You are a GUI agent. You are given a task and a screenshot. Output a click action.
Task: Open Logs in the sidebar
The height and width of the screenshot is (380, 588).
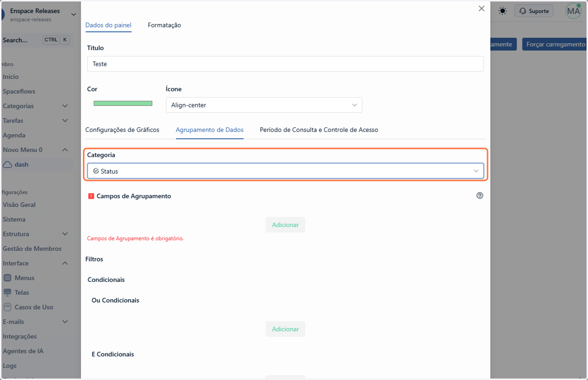(x=10, y=366)
